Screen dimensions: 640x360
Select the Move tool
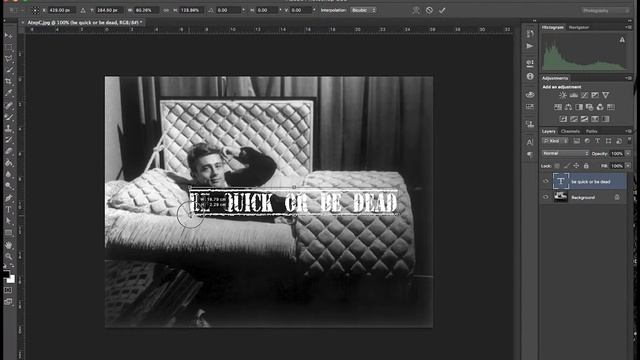(x=9, y=36)
